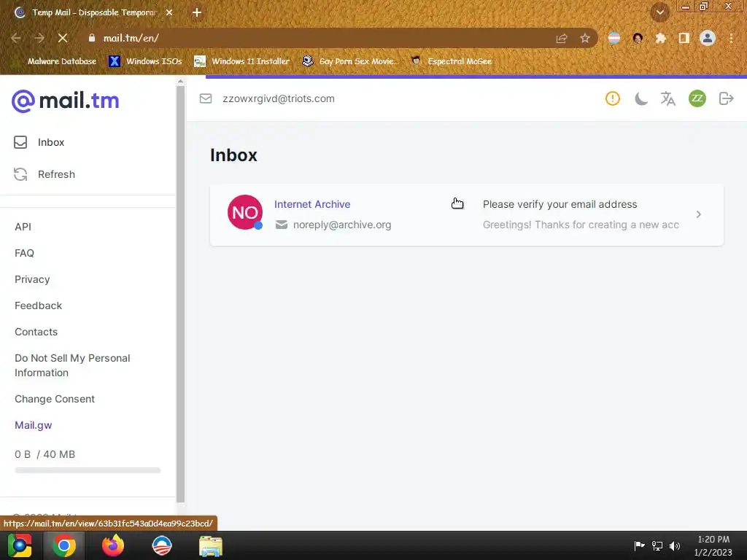Open message using the right chevron arrow

[698, 214]
